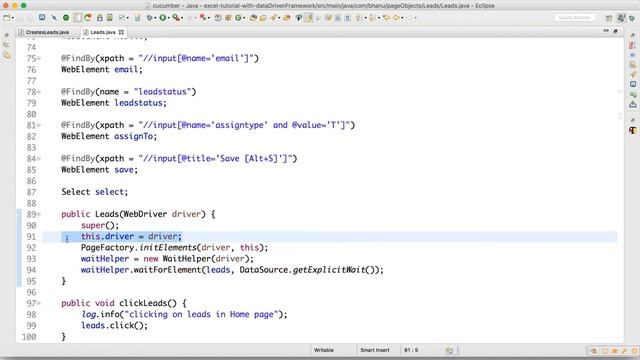Click 'WebElement leadstatus;' on line 79
This screenshot has width=640, height=360.
(x=114, y=103)
